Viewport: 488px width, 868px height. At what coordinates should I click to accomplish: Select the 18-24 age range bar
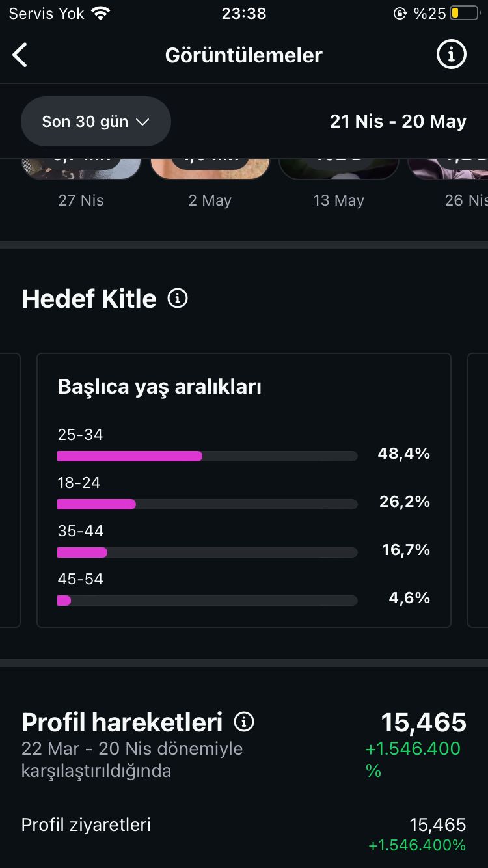[x=207, y=504]
